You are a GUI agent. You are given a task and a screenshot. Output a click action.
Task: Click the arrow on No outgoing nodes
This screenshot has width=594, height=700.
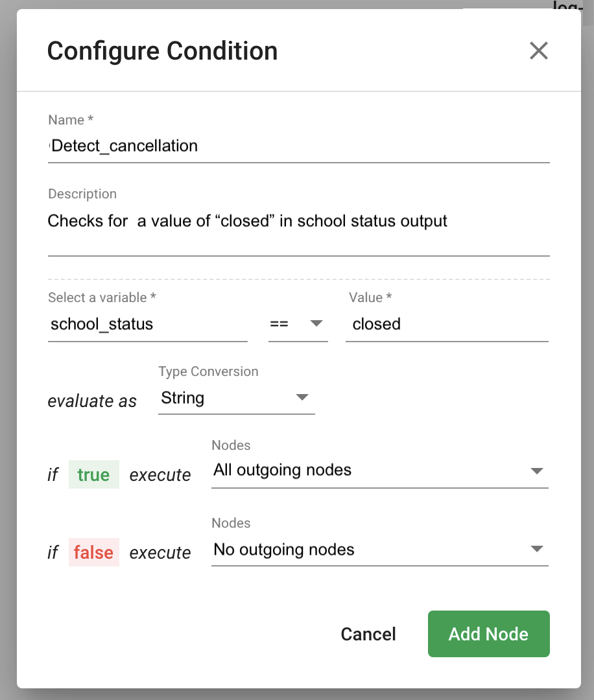tap(536, 549)
